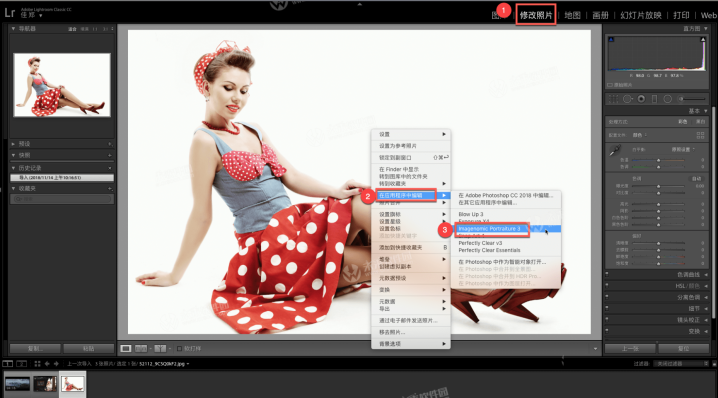Select the spot removal tool
Image resolution: width=718 pixels, height=398 pixels.
(627, 99)
